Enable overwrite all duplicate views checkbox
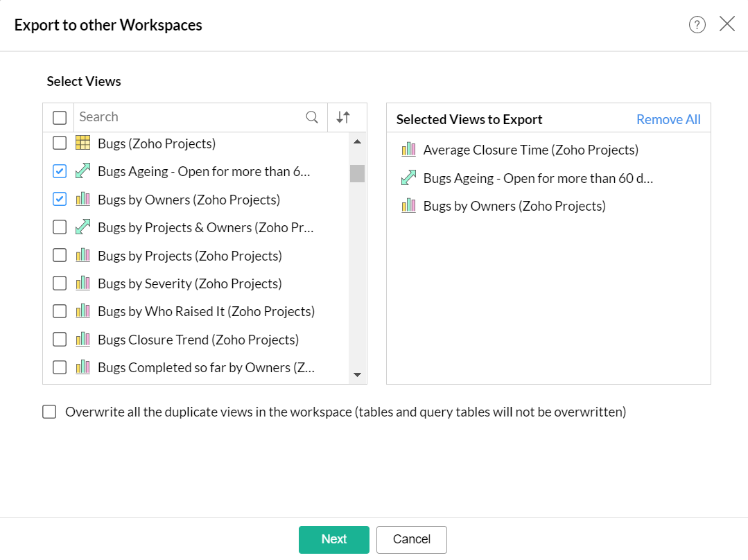748x560 pixels. point(49,412)
